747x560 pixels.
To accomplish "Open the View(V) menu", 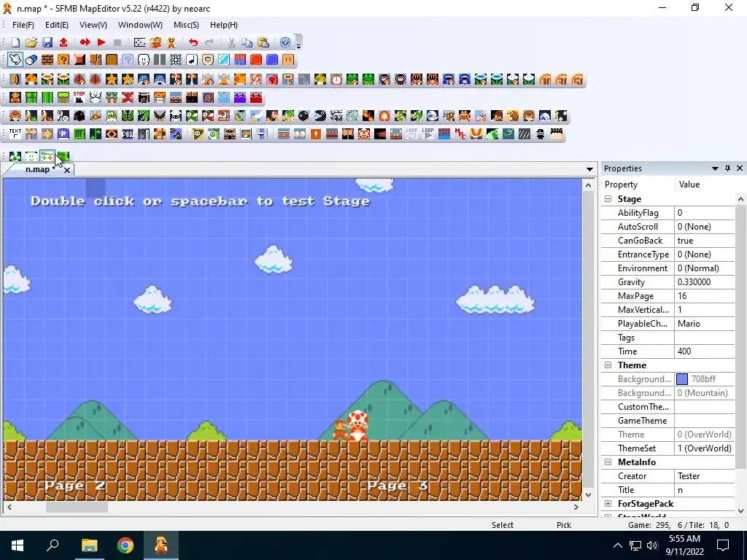I will pos(93,25).
